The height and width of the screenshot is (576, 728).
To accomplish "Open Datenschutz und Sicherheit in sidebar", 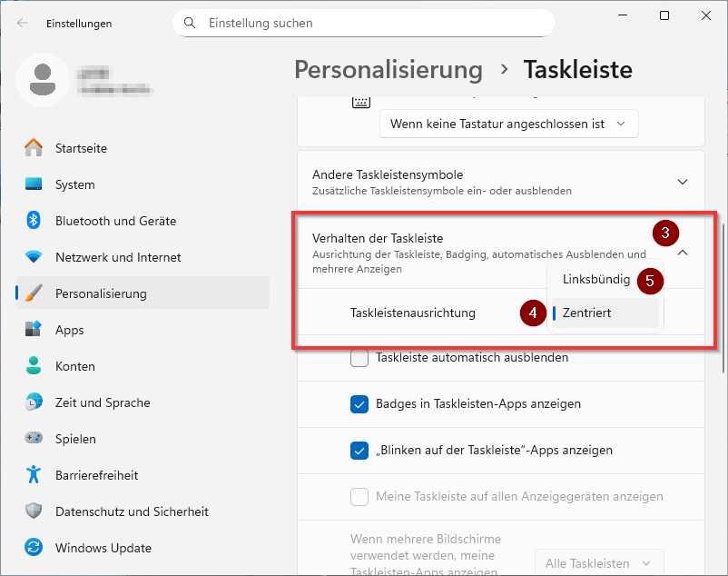I will (x=132, y=511).
